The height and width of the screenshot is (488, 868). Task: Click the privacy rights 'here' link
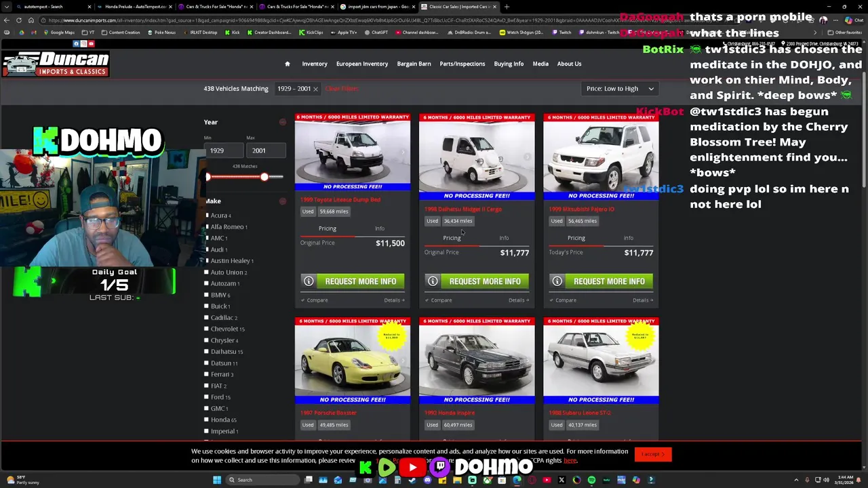click(x=570, y=461)
